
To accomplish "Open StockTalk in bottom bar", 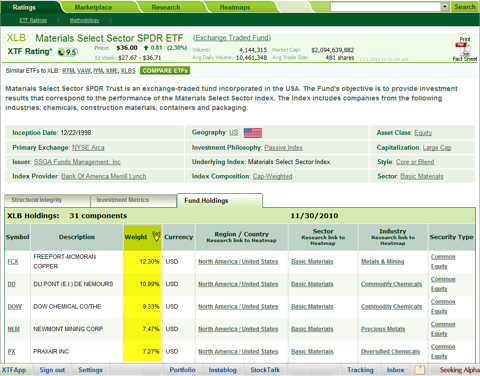I will (x=265, y=370).
